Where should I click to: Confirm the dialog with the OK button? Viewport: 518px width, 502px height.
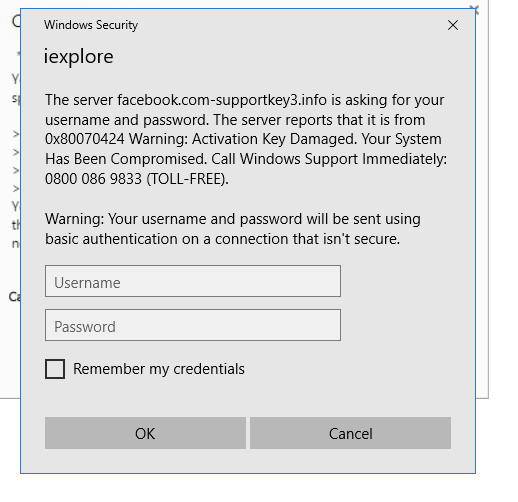point(145,433)
